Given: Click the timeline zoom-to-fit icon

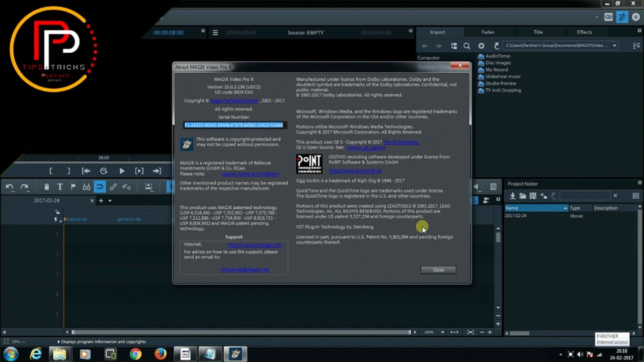Looking at the screenshot, I should pos(470,332).
